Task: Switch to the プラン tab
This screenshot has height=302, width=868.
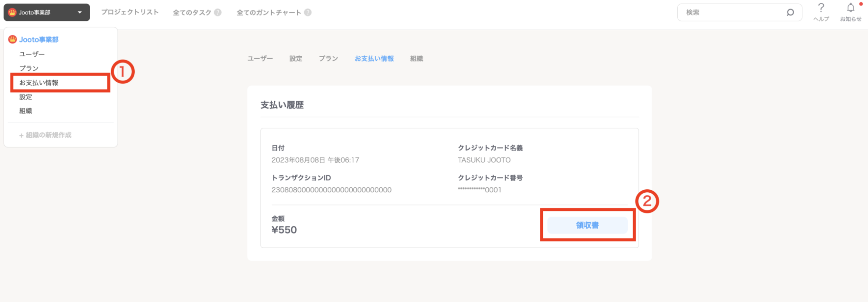Action: pyautogui.click(x=328, y=58)
